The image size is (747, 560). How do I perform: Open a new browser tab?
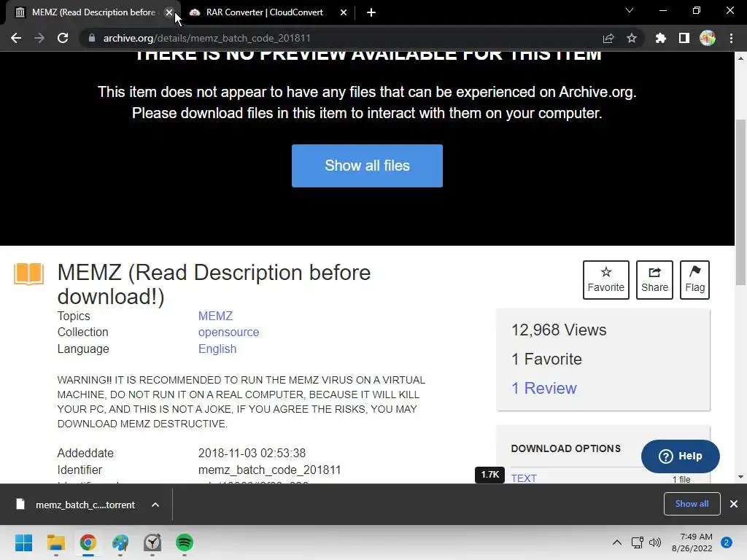371,12
